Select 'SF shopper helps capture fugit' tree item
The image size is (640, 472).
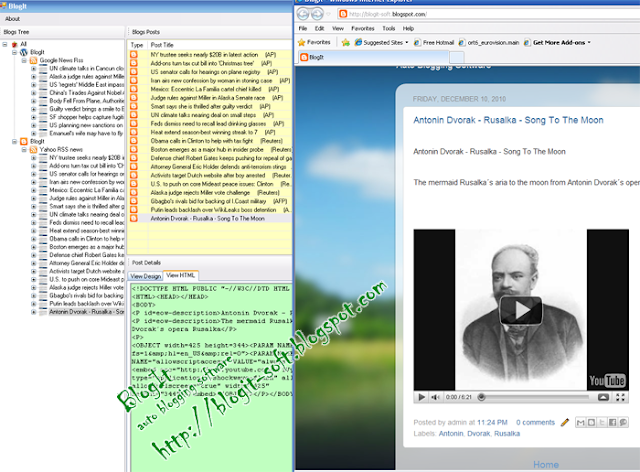pyautogui.click(x=87, y=117)
